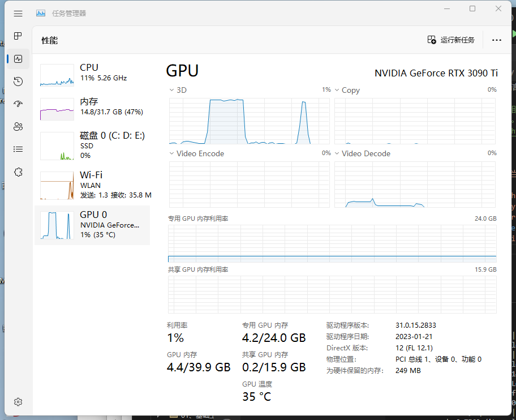Click the 运行新任务 button
Viewport: 516px width, 420px height.
(451, 40)
